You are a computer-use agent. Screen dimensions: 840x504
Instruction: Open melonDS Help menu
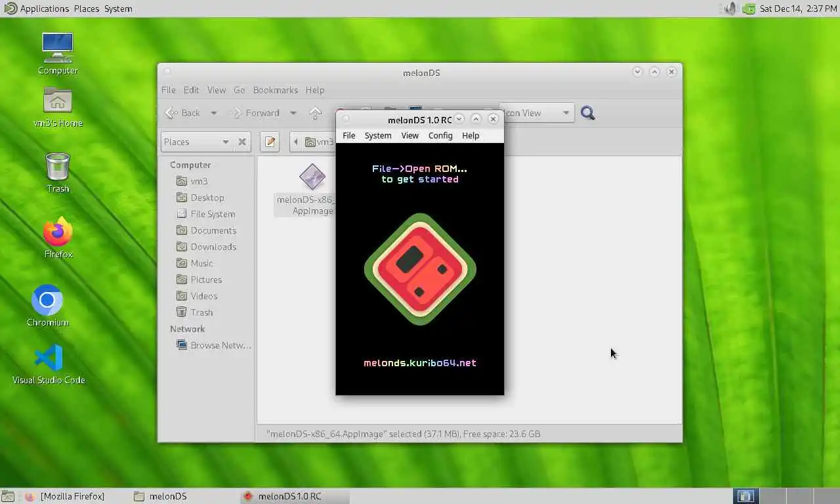pos(471,135)
